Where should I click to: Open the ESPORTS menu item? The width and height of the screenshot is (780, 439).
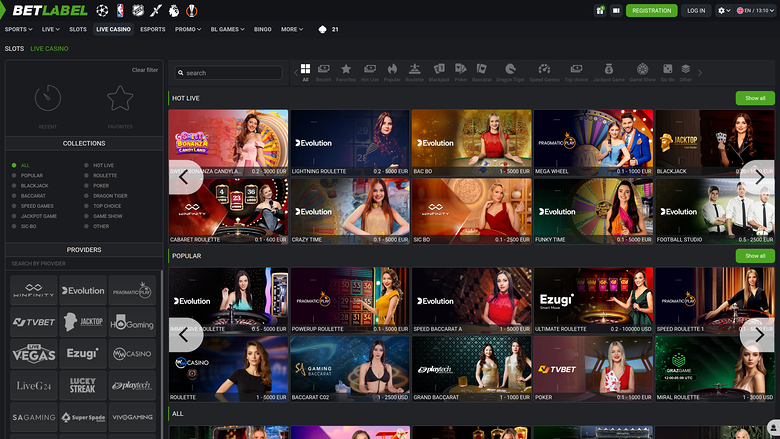(153, 29)
